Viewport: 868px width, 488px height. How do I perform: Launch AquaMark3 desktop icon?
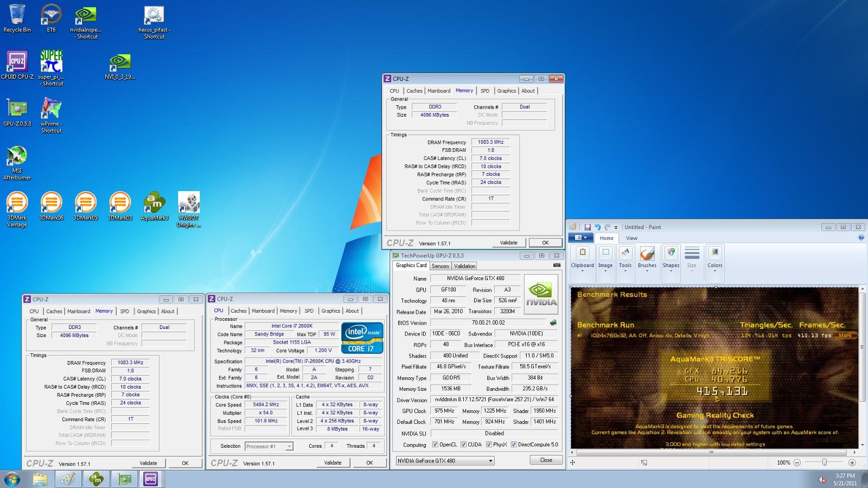coord(154,206)
